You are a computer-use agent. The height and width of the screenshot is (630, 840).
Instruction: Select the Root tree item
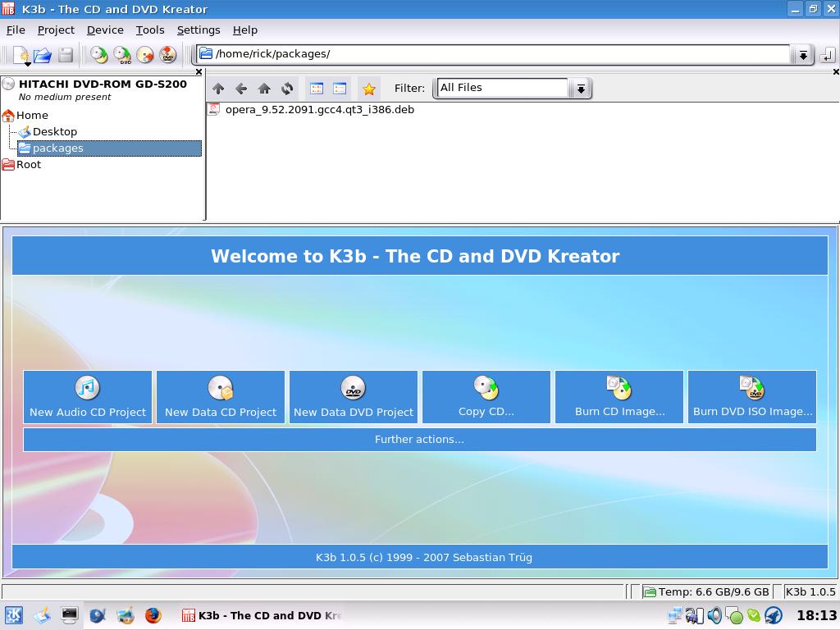click(x=21, y=164)
